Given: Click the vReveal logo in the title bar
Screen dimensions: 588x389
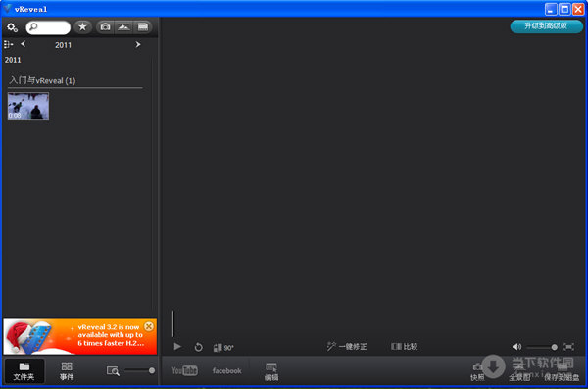Looking at the screenshot, I should click(x=7, y=9).
